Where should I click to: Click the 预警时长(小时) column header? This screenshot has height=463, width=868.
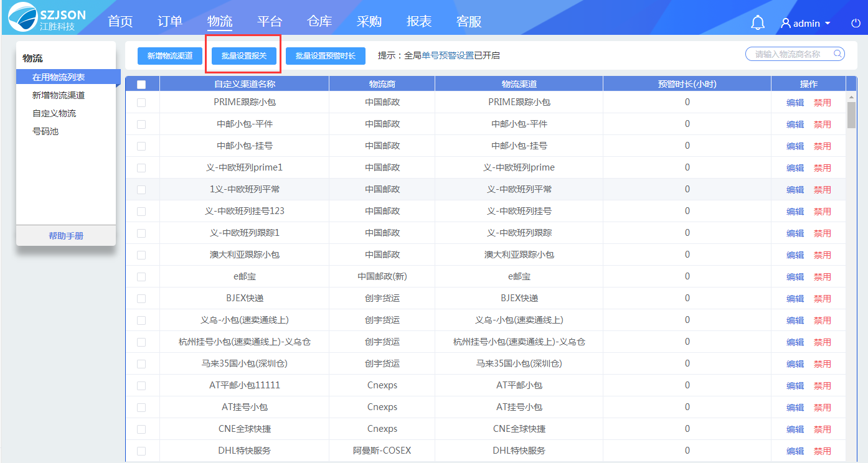(x=687, y=84)
